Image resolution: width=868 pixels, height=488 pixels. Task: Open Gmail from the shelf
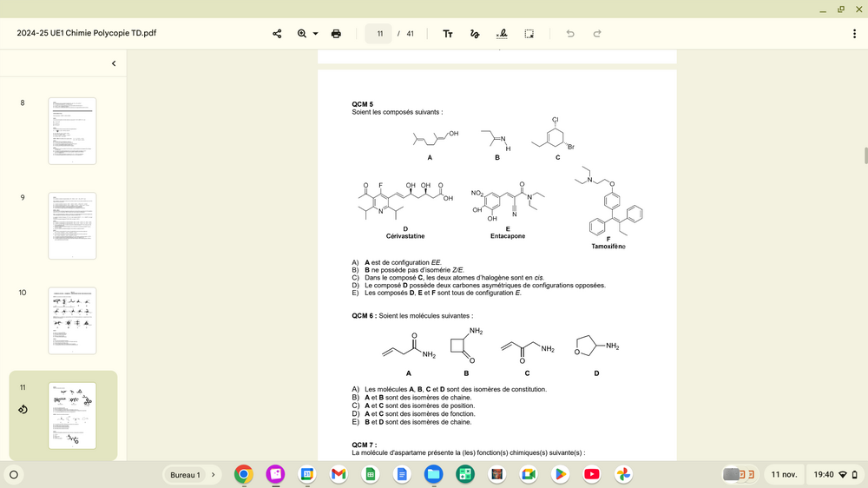point(339,475)
